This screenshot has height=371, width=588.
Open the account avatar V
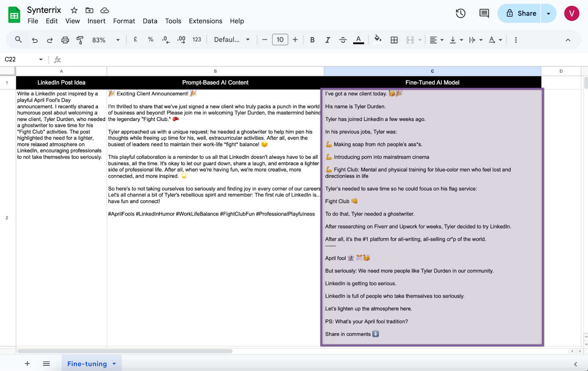[x=571, y=14]
